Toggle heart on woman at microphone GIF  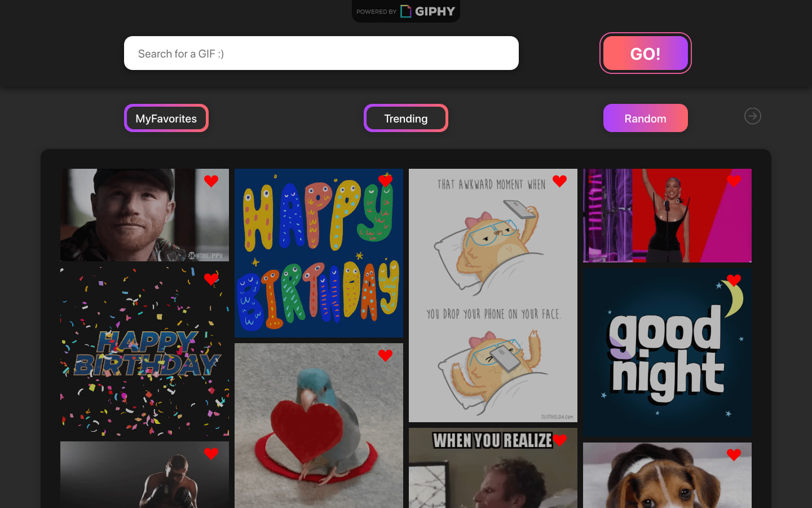pyautogui.click(x=734, y=181)
